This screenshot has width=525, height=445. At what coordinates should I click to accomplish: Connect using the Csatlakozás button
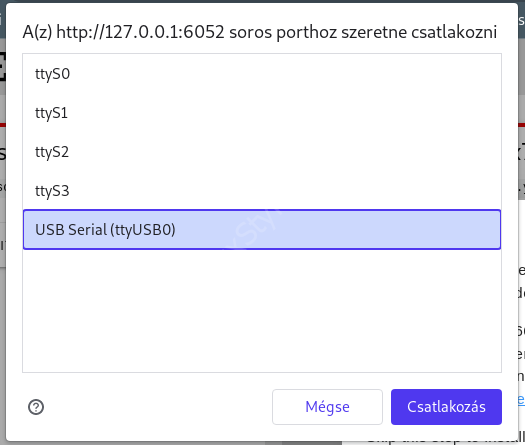coord(446,407)
